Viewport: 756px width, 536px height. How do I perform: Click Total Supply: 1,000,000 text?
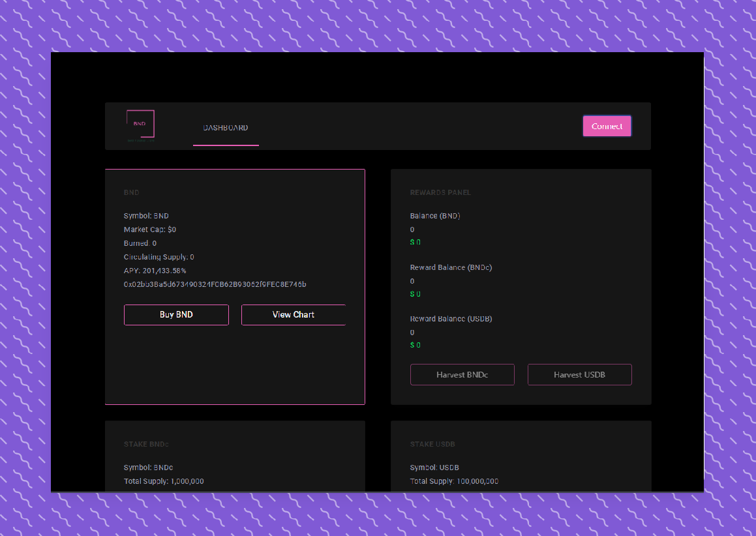point(164,481)
